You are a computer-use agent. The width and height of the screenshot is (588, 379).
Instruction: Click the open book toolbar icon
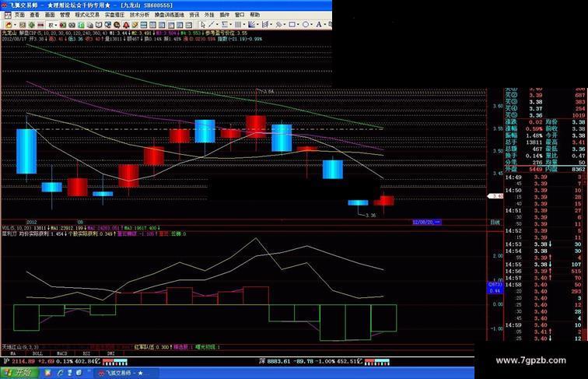[x=99, y=25]
